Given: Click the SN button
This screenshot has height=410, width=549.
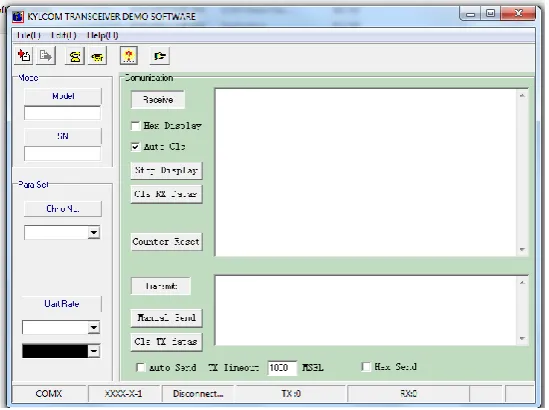Looking at the screenshot, I should point(63,136).
